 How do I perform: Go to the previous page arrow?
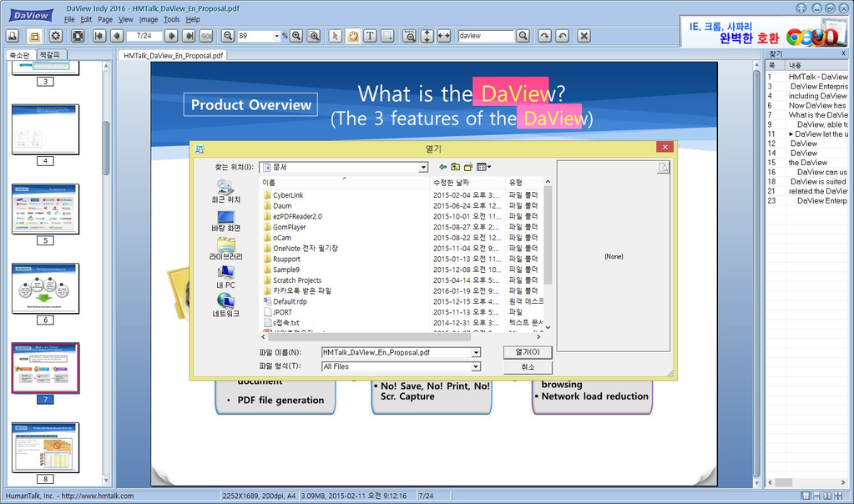coord(117,36)
